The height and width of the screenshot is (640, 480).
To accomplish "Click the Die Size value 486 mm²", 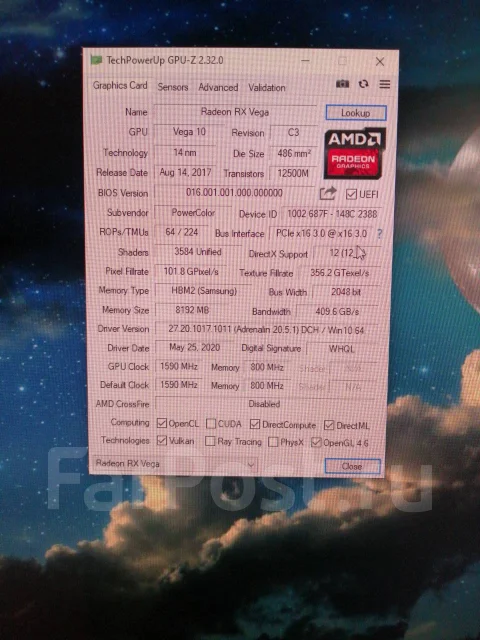I will [x=293, y=153].
